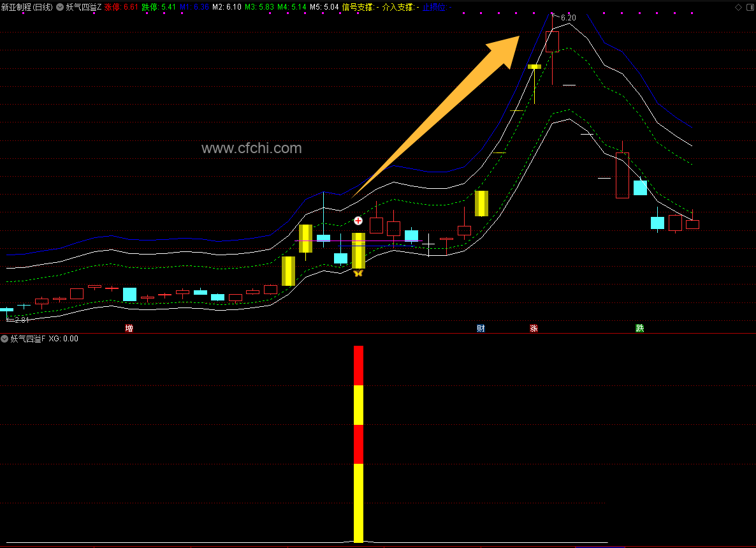Click the diamond icon at top right
The width and height of the screenshot is (756, 548).
click(x=738, y=7)
